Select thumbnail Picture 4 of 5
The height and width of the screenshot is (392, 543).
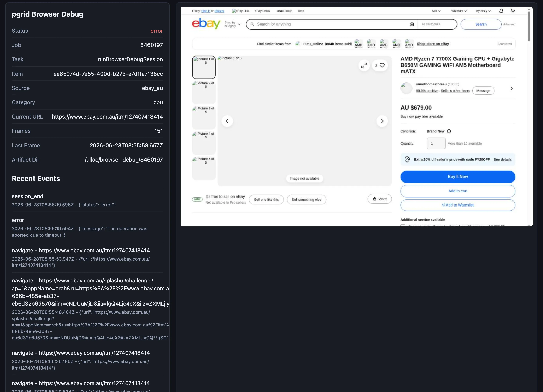click(x=204, y=143)
